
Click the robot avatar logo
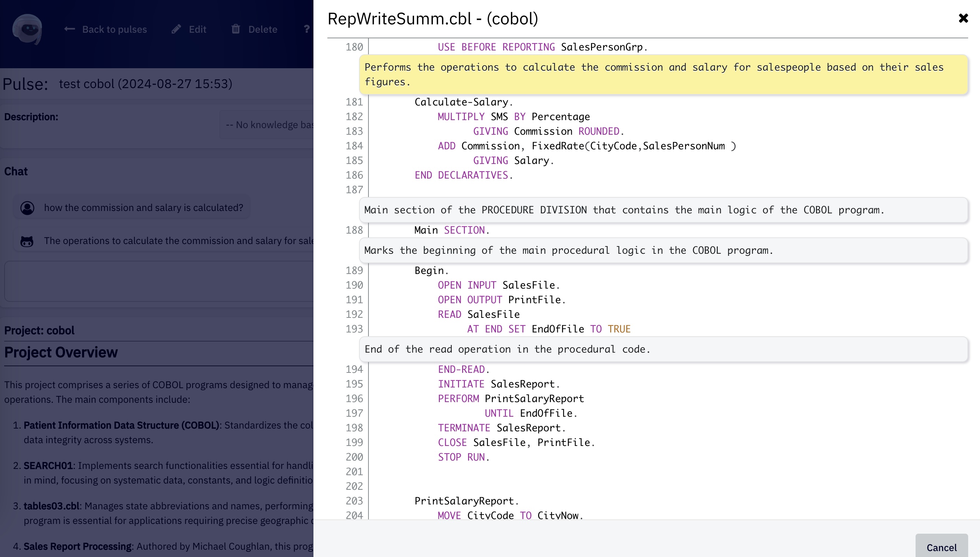point(27,29)
